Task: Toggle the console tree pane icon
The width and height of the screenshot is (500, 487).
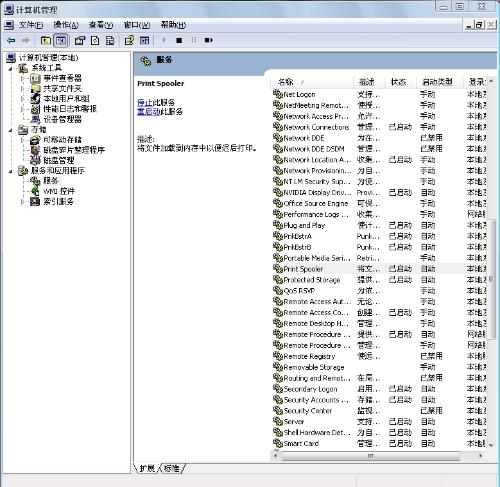Action: (x=61, y=40)
